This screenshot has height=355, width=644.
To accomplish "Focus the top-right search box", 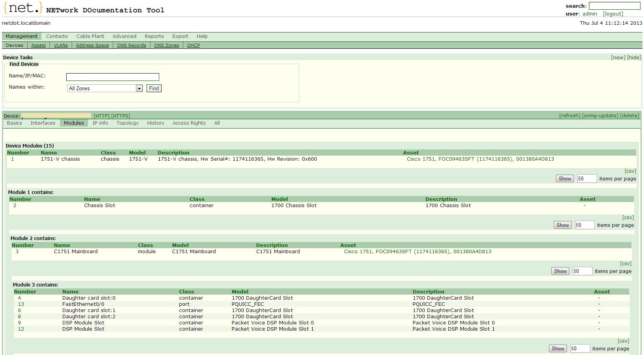I will [615, 6].
